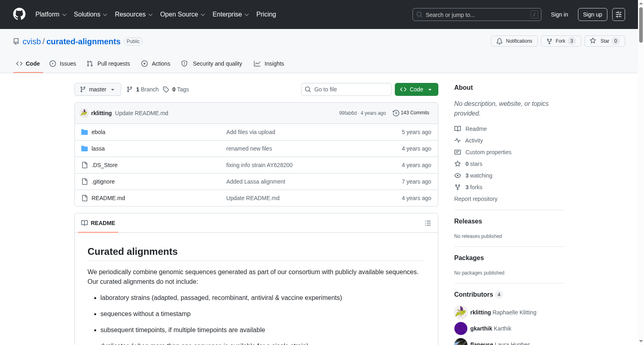644x345 pixels.
Task: View all 143 Commits
Action: 411,113
